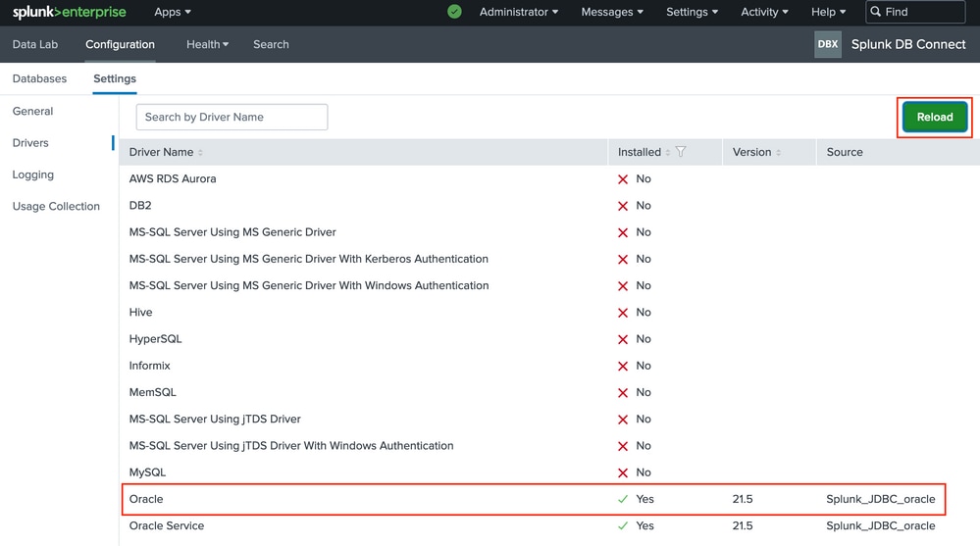
Task: Open General settings in sidebar
Action: [x=32, y=111]
